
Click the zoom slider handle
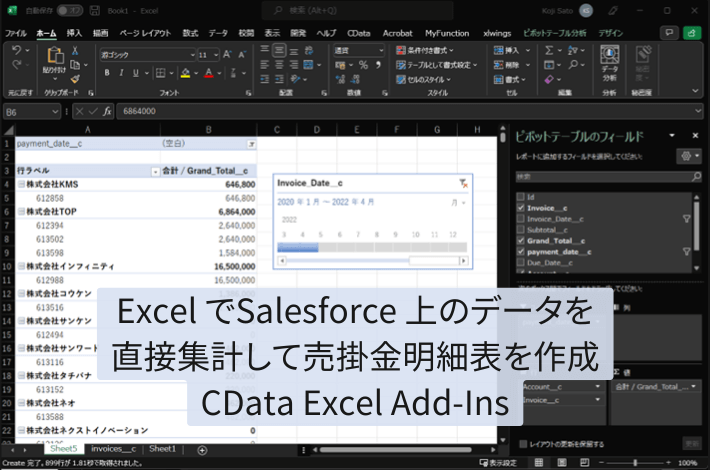pyautogui.click(x=635, y=463)
